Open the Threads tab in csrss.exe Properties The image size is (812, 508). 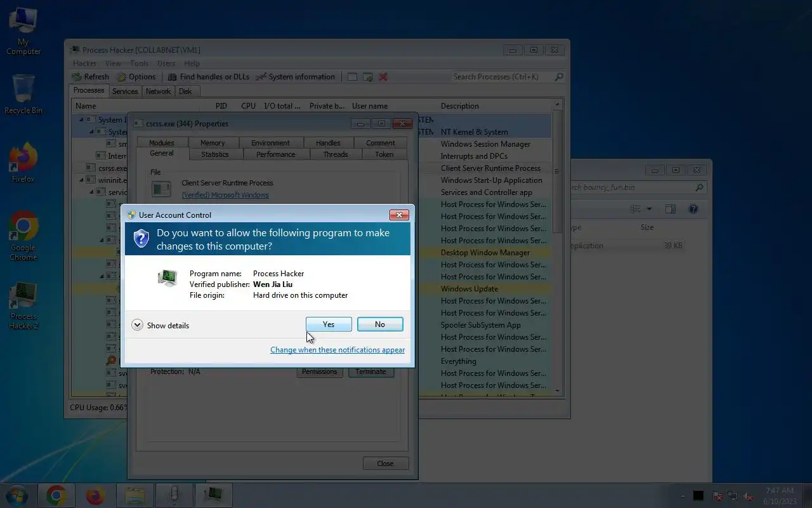(x=336, y=154)
